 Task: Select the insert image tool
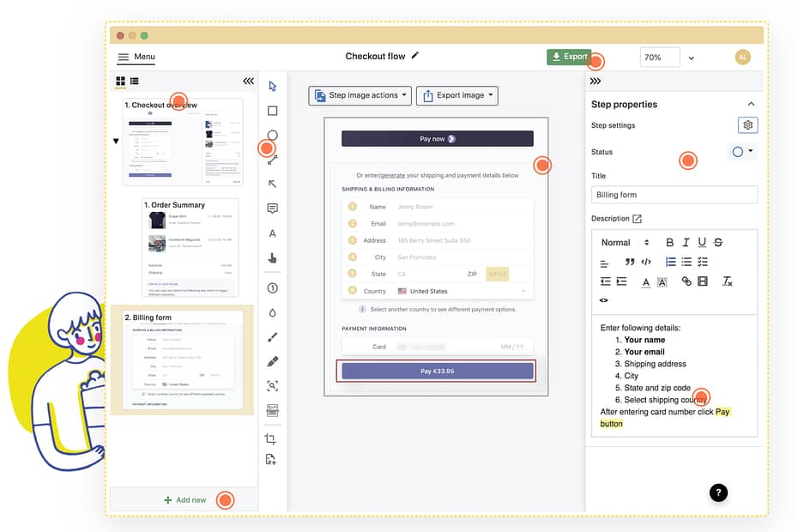click(272, 410)
